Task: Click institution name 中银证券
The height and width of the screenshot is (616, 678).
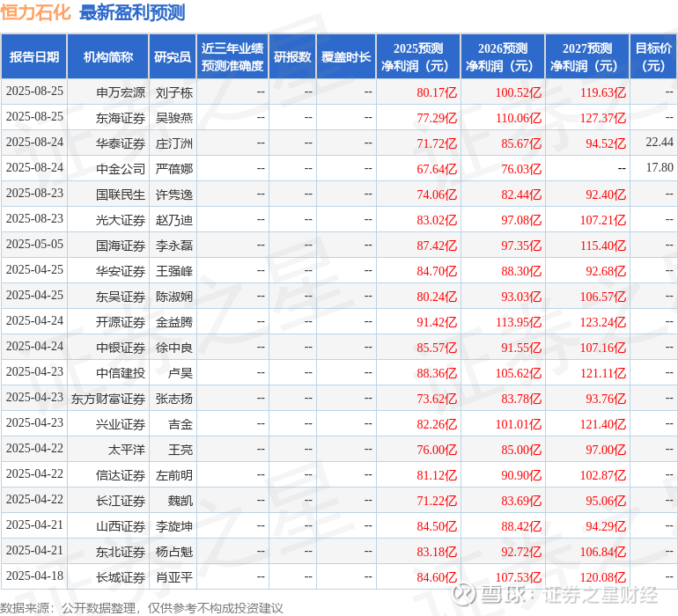Action: click(x=121, y=348)
